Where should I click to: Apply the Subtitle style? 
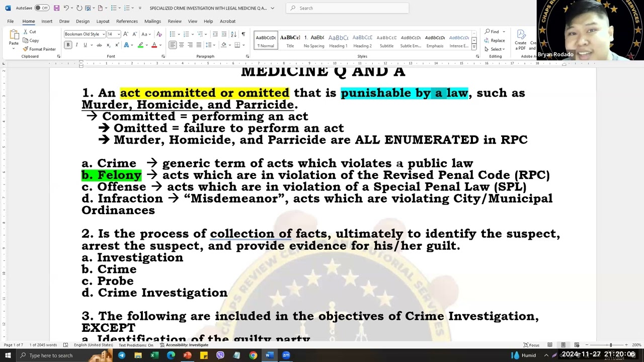click(x=386, y=41)
